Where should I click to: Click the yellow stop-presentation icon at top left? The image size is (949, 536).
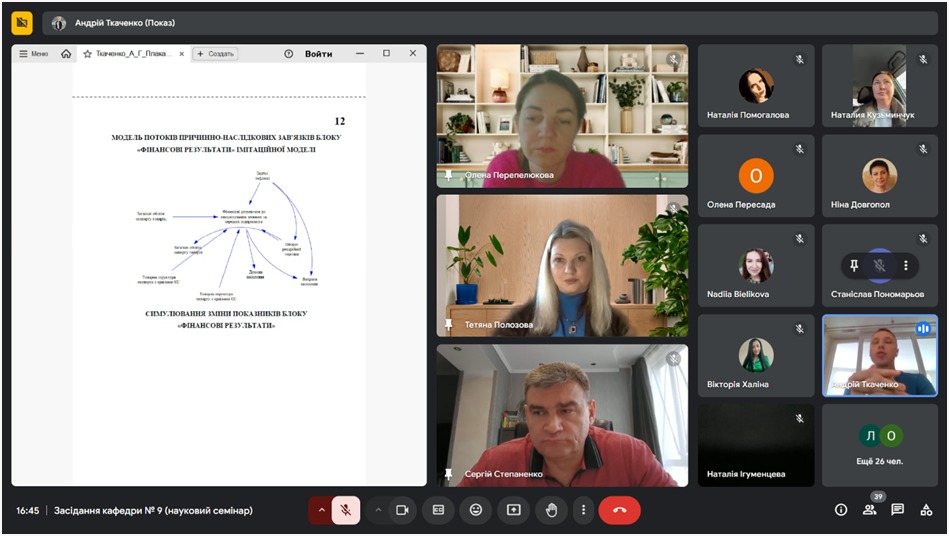(x=22, y=23)
